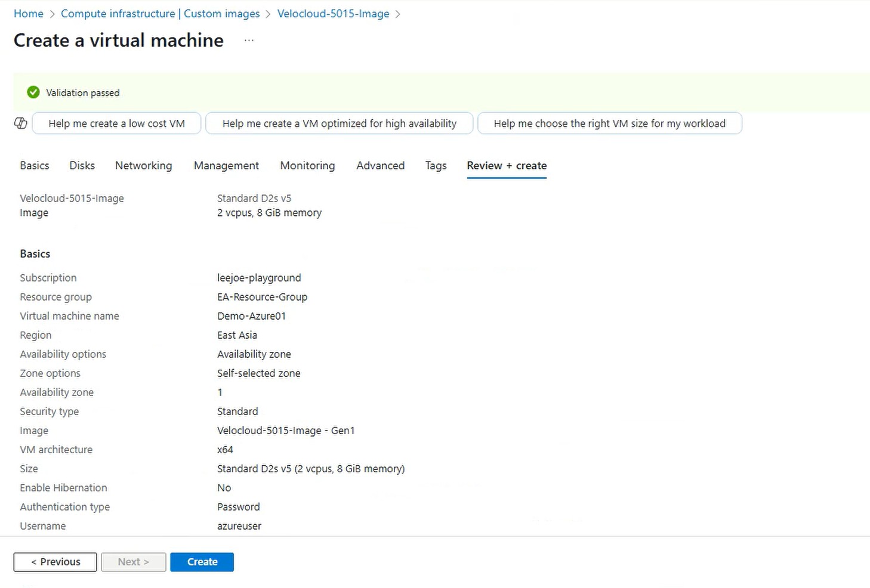Image resolution: width=870 pixels, height=588 pixels.
Task: Switch to the Basics tab
Action: pos(35,166)
